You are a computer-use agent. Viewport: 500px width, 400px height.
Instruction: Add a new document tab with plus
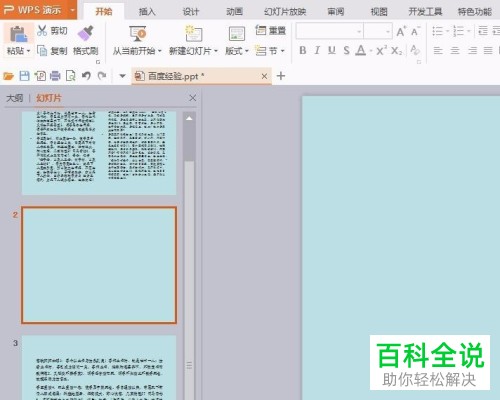(x=281, y=76)
